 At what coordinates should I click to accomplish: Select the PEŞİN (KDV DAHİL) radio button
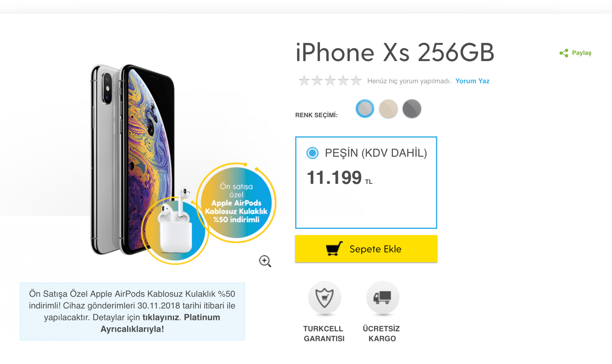pyautogui.click(x=312, y=153)
